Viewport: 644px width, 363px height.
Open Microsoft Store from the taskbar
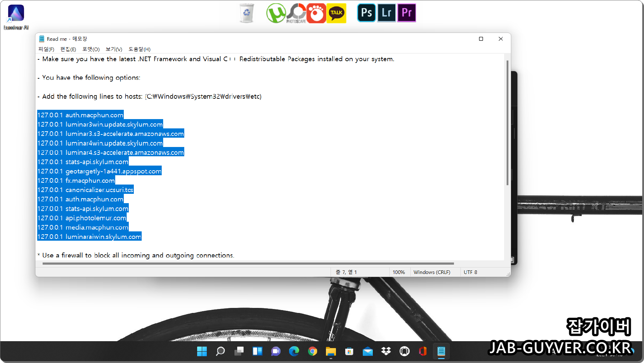349,351
